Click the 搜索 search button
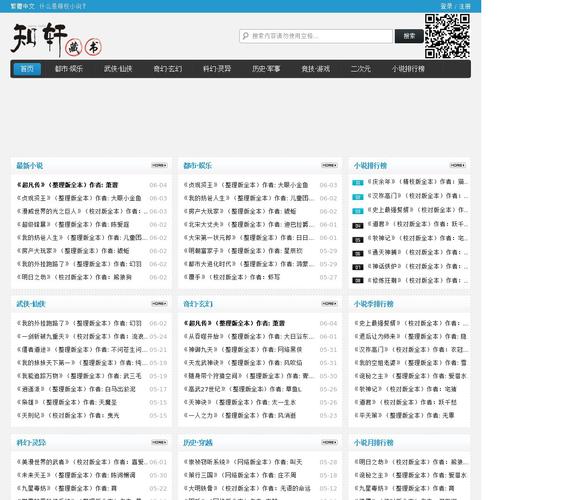564x500 pixels. coord(409,36)
